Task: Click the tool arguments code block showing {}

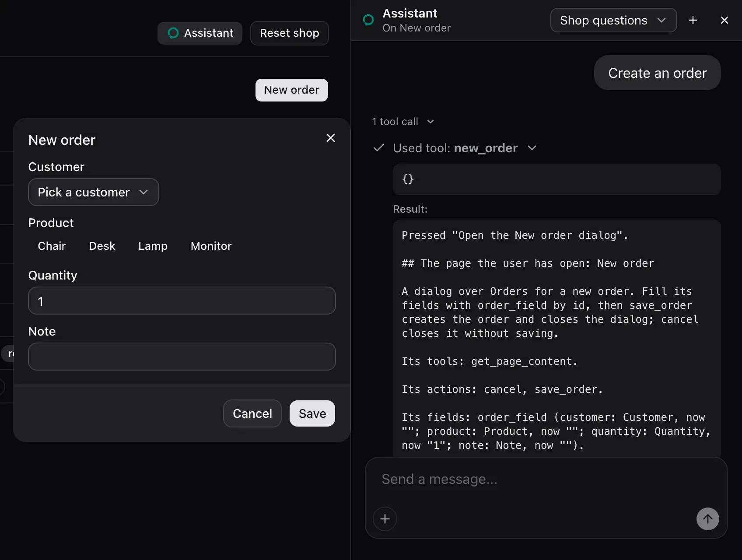Action: (556, 179)
